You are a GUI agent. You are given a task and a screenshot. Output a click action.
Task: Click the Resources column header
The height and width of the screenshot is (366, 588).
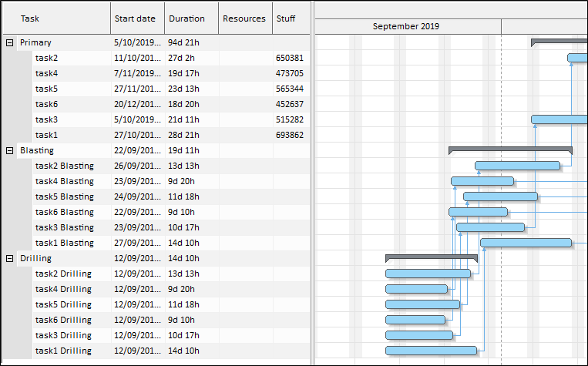[x=246, y=18]
